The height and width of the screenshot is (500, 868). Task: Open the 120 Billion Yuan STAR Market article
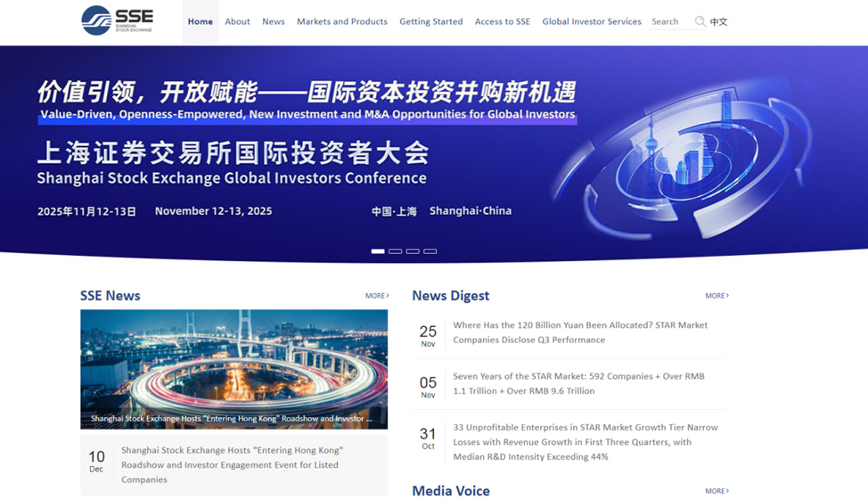(x=579, y=332)
